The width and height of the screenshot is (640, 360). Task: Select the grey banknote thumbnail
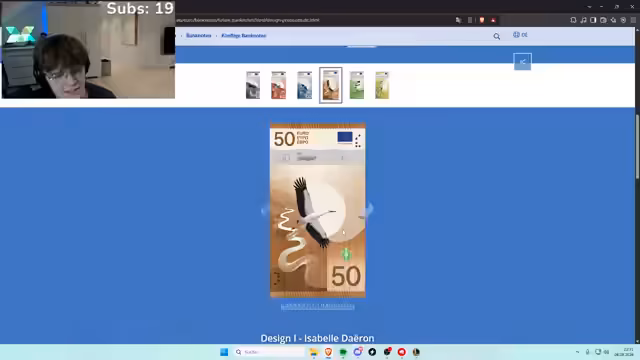pos(253,85)
